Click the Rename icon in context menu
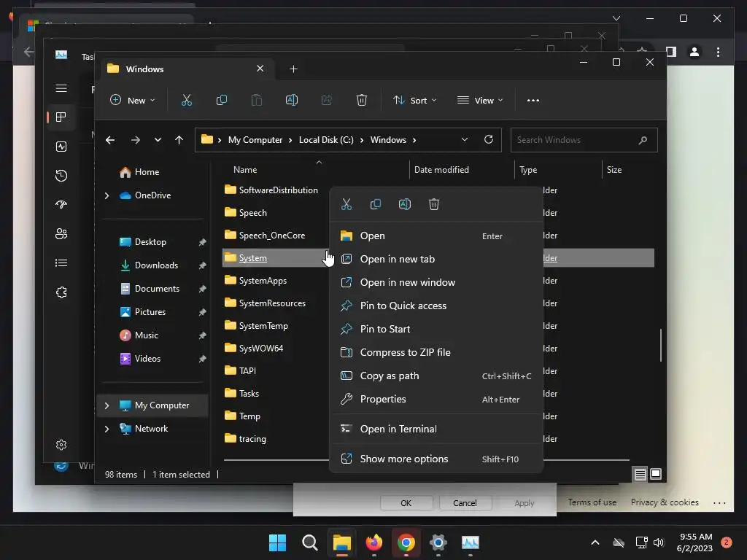This screenshot has width=747, height=560. point(405,204)
